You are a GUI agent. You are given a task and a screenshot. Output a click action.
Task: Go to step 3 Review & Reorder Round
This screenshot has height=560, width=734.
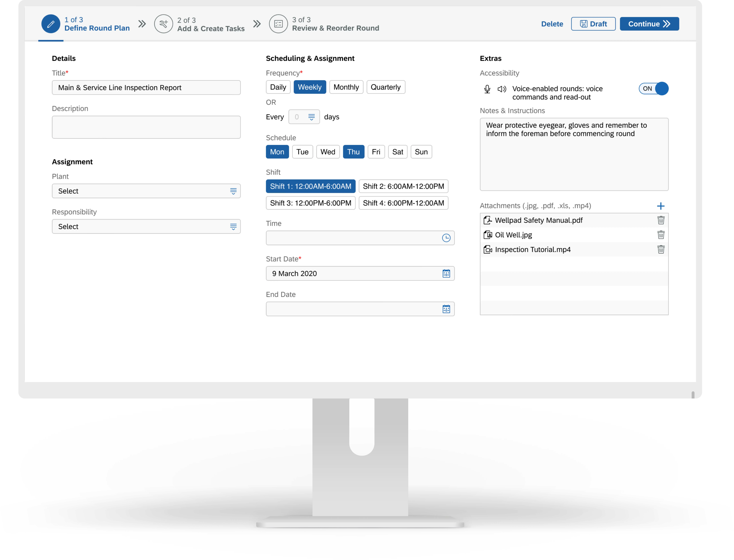pyautogui.click(x=324, y=24)
